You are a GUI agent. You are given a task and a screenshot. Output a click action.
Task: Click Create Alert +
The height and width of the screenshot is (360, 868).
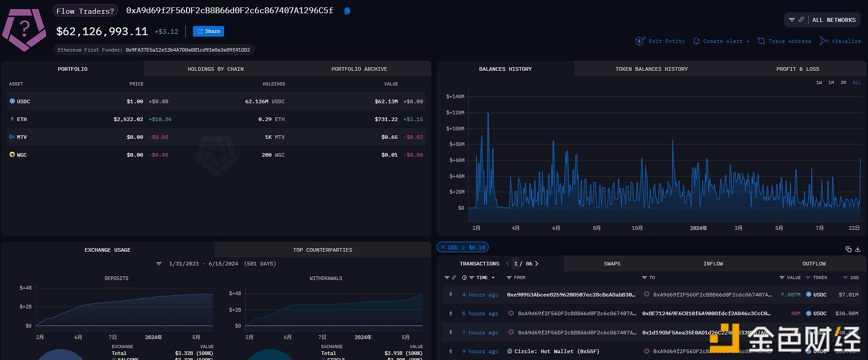pyautogui.click(x=726, y=41)
